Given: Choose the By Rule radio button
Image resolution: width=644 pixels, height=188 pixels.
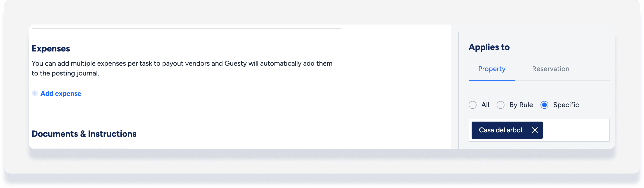Looking at the screenshot, I should tap(500, 105).
